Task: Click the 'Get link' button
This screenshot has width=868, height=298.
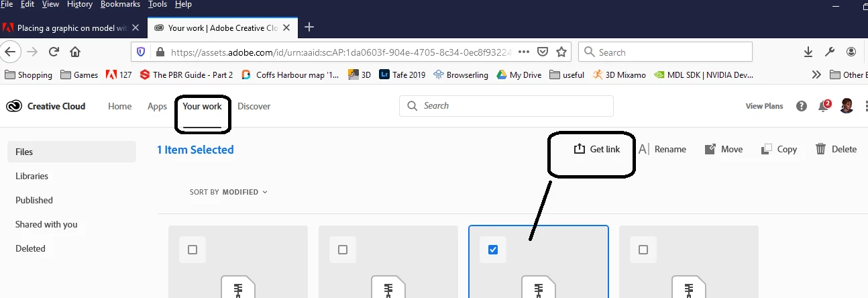Action: [x=597, y=149]
